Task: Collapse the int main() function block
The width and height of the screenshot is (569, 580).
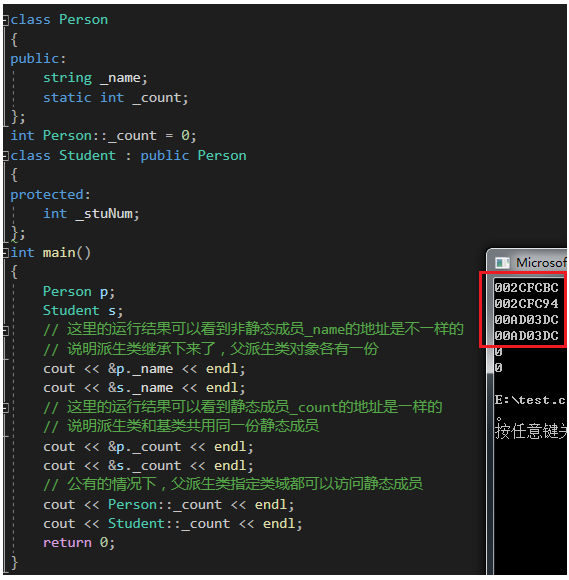Action: point(6,253)
